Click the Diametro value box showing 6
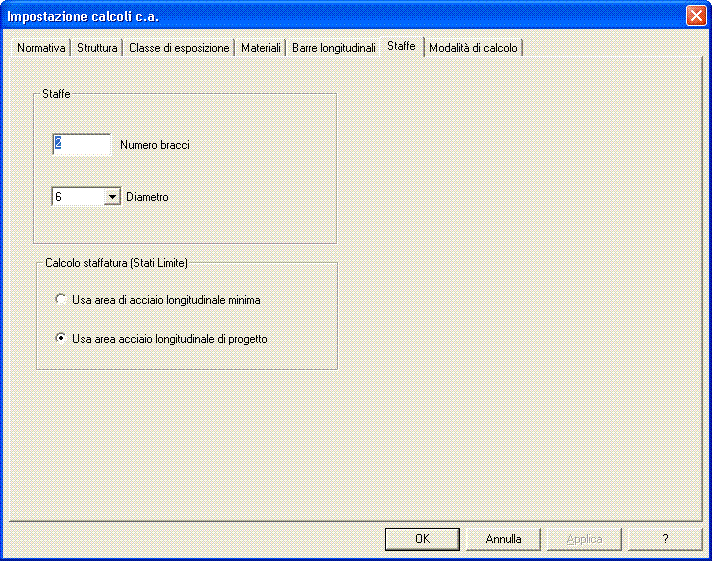712x561 pixels. [77, 197]
